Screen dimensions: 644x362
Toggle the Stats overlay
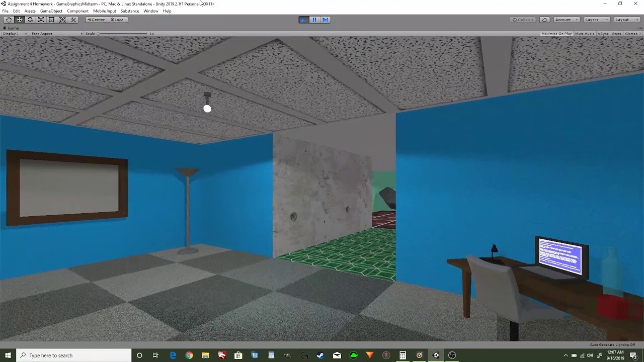click(x=616, y=34)
